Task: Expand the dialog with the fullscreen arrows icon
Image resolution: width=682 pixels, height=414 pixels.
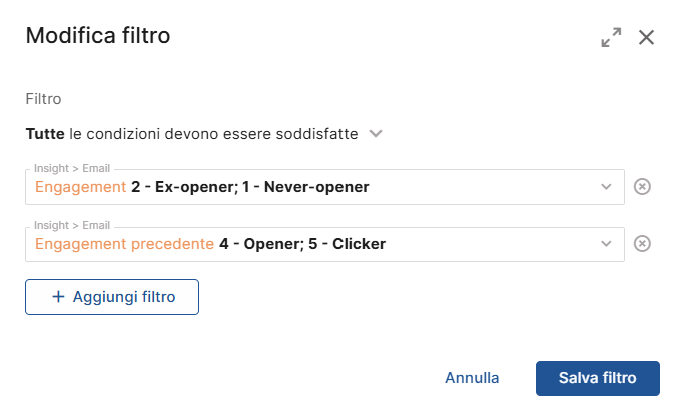Action: click(x=611, y=37)
